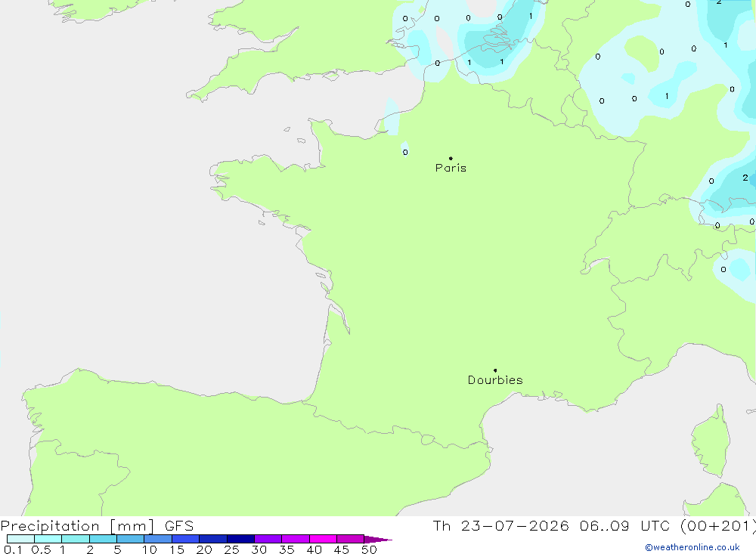Screen dimensions: 756x554
Task: Pick the 10–15 mm medium blue legend swatch
Action: tap(158, 539)
